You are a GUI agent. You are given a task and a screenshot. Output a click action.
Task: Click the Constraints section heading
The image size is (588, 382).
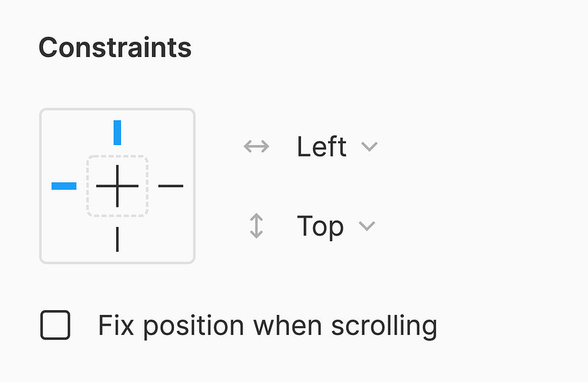115,48
